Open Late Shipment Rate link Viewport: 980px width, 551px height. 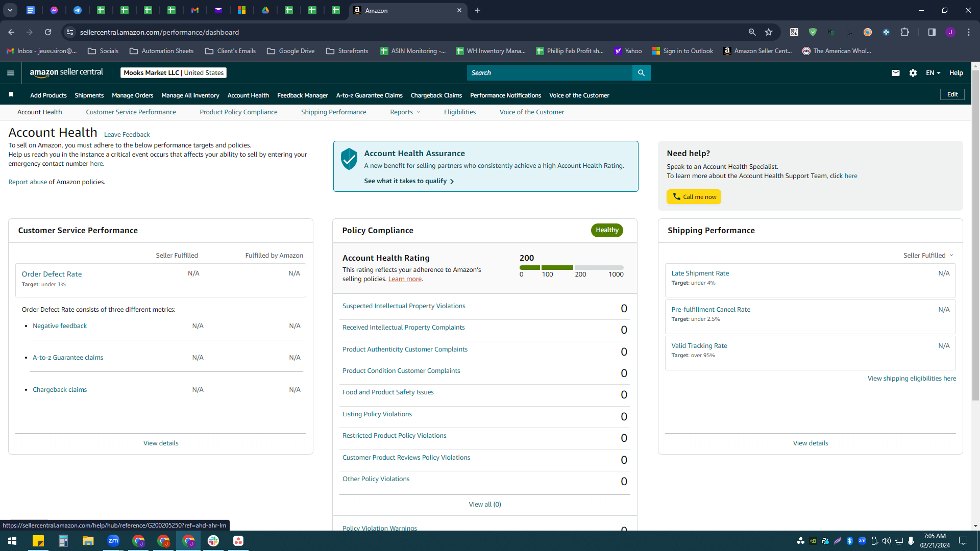point(700,273)
